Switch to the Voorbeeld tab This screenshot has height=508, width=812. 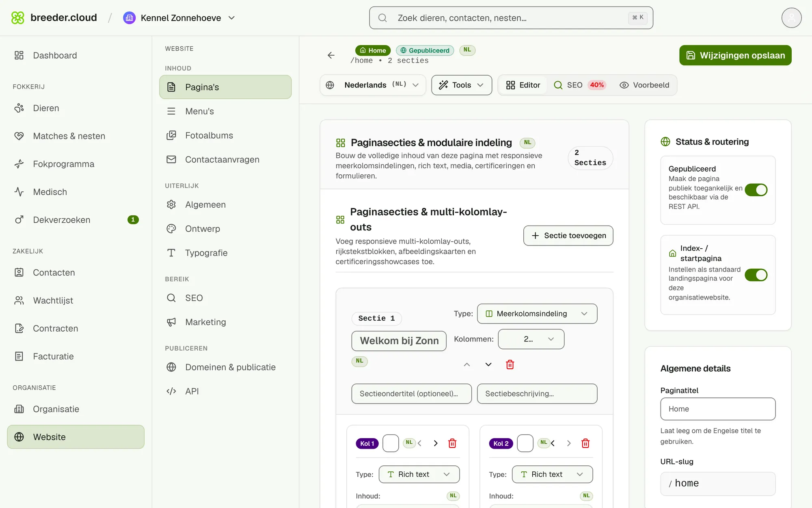click(x=644, y=85)
